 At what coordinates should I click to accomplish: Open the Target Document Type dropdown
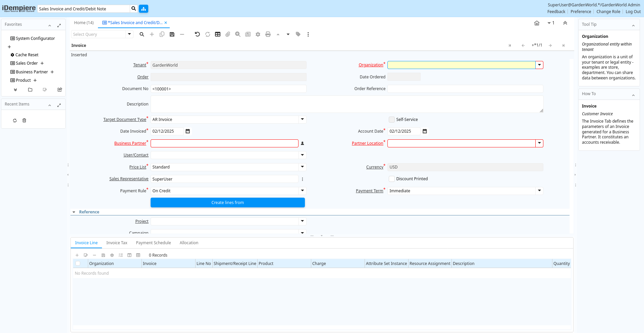tap(302, 120)
